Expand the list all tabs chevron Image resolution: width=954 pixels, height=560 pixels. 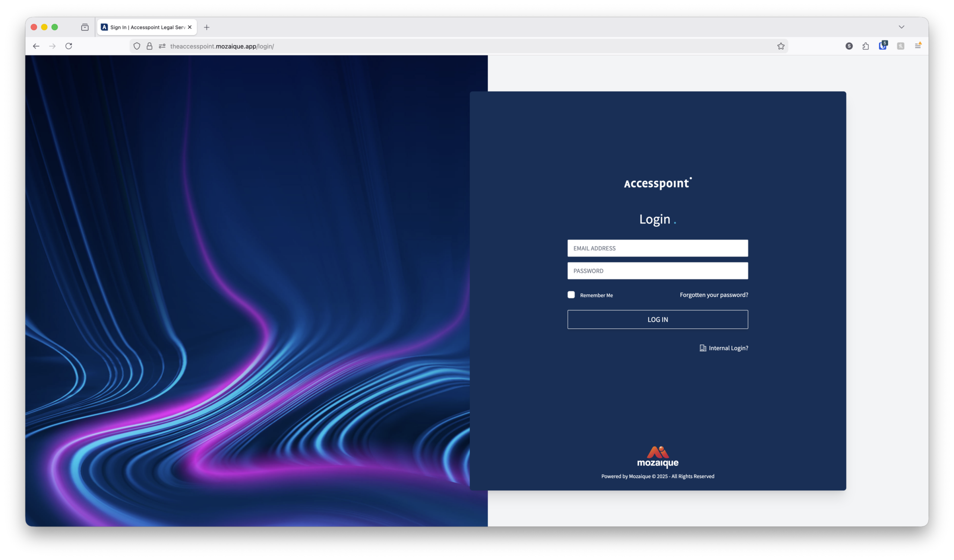[901, 27]
